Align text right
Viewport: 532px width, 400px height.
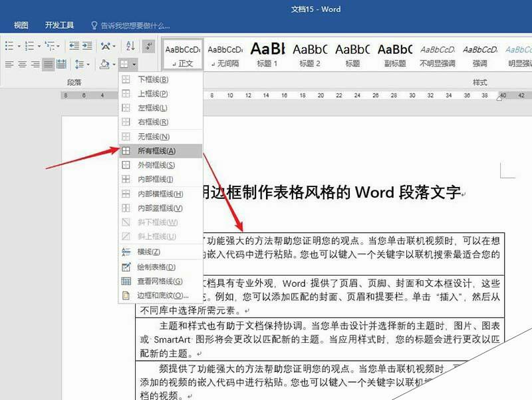click(x=35, y=64)
